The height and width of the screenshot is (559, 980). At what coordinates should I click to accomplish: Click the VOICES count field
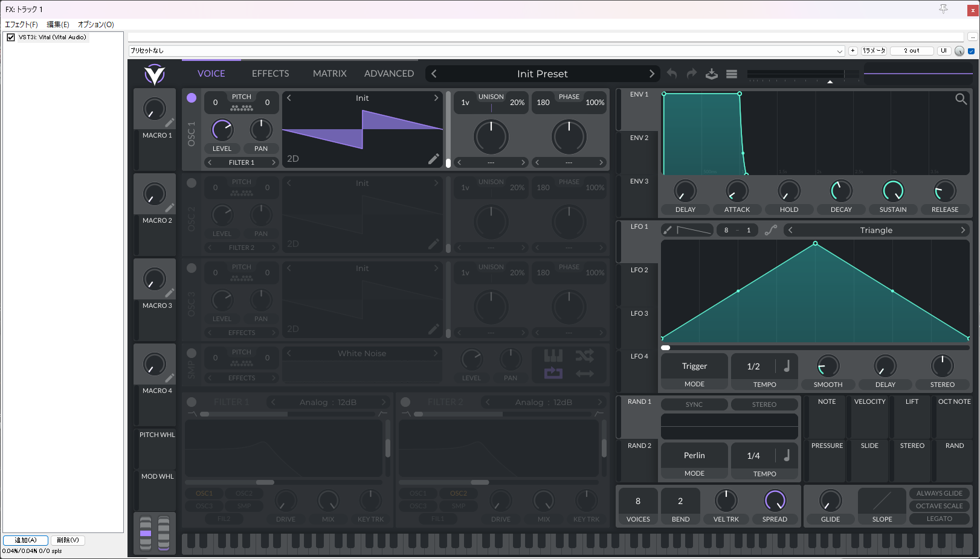point(638,501)
